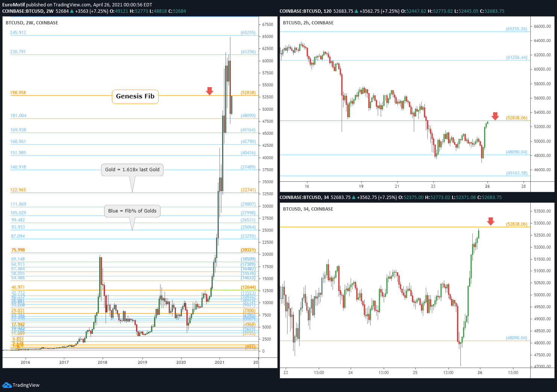The width and height of the screenshot is (557, 392).
Task: Click the 151.985 Fib level label
Action: tap(18, 153)
